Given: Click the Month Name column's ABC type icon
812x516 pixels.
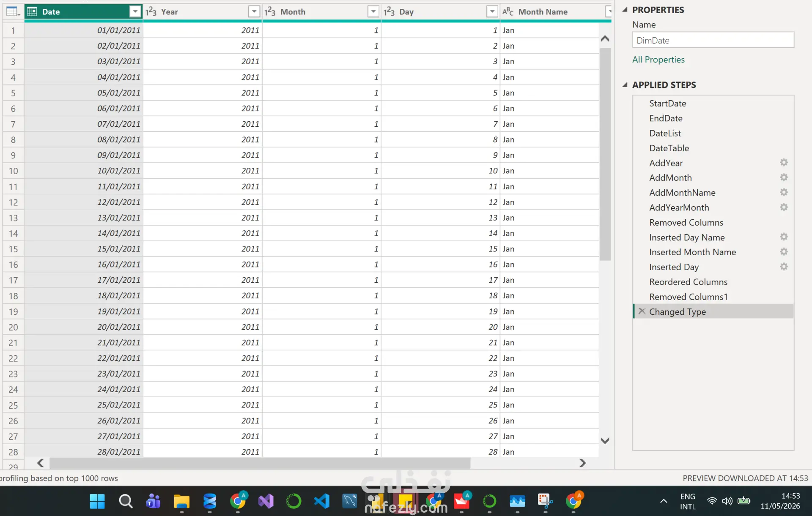Looking at the screenshot, I should 508,11.
